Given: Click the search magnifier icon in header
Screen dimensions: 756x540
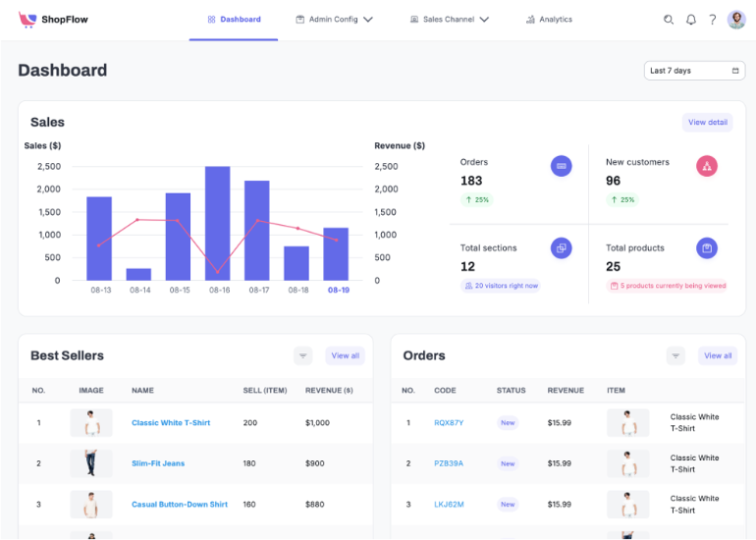Looking at the screenshot, I should coord(669,20).
